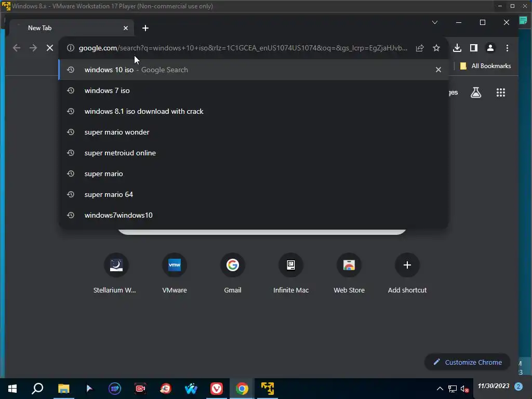Open notification center badge
Viewport: 532px width, 399px height.
point(518,386)
